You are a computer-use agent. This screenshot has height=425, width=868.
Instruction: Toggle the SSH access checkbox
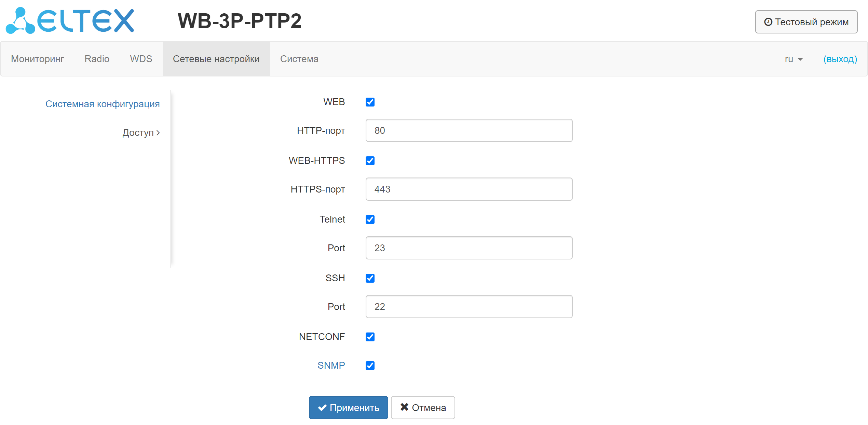[x=370, y=278]
